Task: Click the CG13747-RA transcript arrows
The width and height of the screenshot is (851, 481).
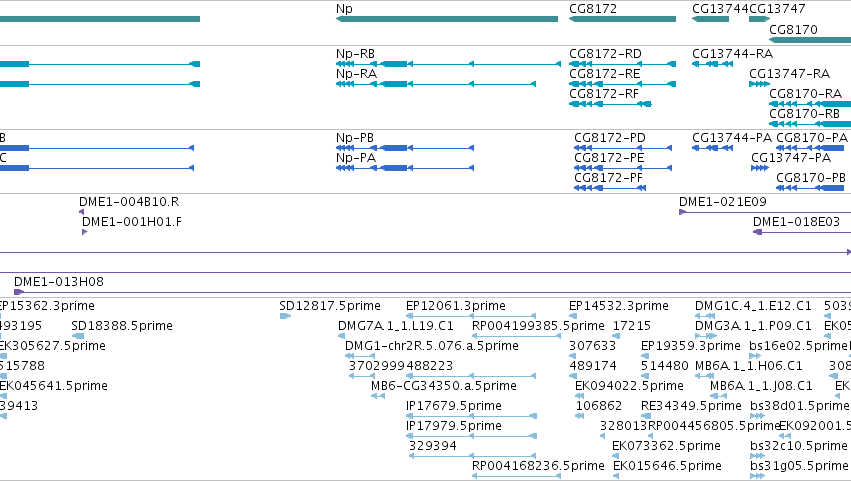Action: [759, 84]
